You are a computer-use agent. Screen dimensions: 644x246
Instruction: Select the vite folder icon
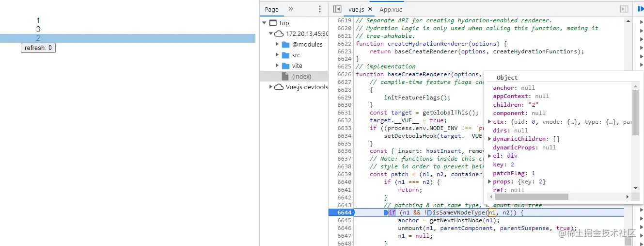pos(286,66)
